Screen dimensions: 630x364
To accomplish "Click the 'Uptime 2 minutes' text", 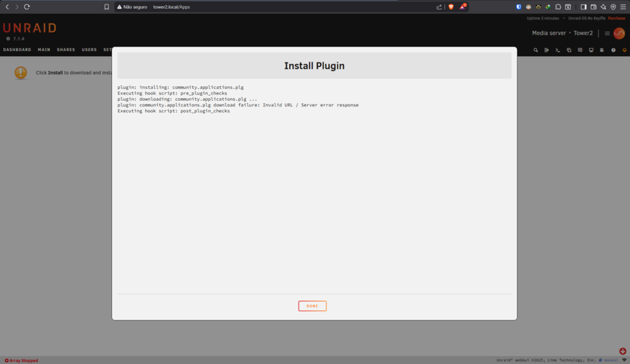I will point(543,18).
